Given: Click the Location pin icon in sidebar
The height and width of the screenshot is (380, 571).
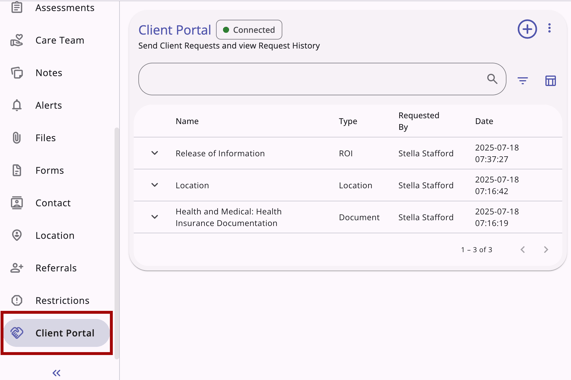Looking at the screenshot, I should [17, 235].
